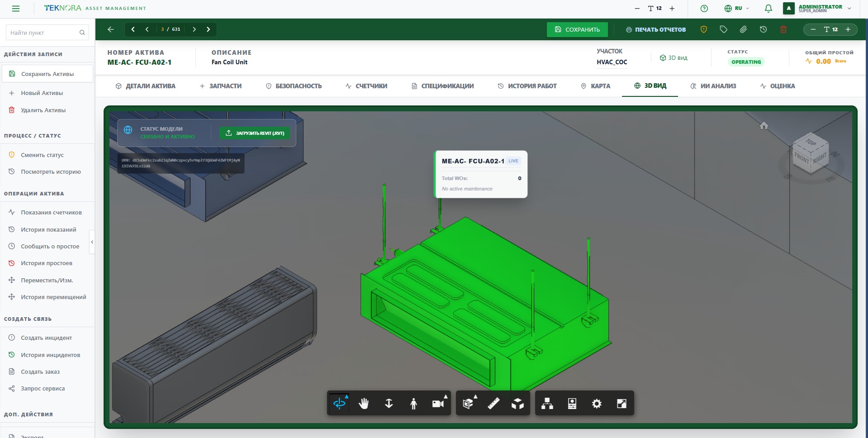Image resolution: width=868 pixels, height=438 pixels.
Task: Toggle viewer fullscreen icon
Action: 621,403
